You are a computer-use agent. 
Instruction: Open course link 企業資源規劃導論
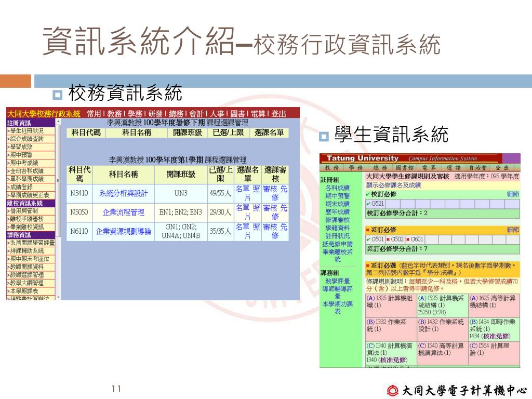click(124, 231)
